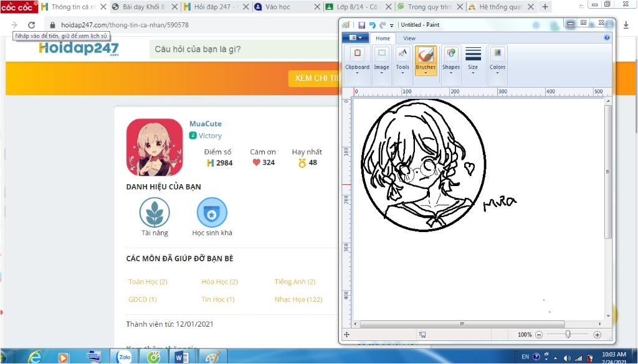Click the Paint vertical scrollbar thumb
The height and width of the screenshot is (364, 638).
pos(608,172)
